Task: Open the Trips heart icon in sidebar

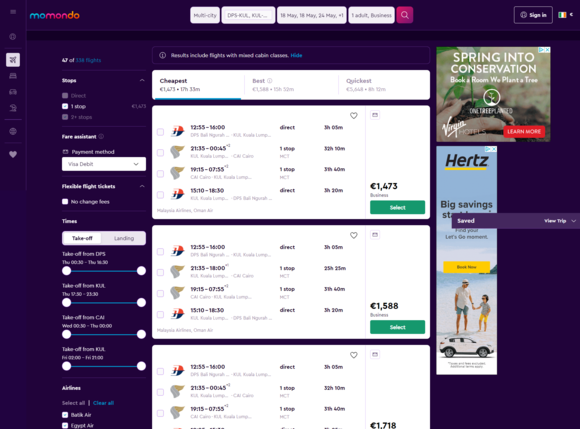Action: click(13, 155)
